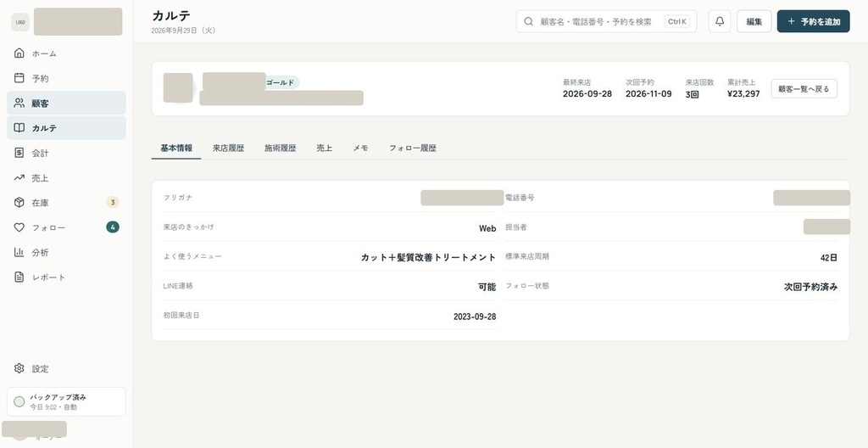The width and height of the screenshot is (868, 448).
Task: Select the 基本情報 tab
Action: (x=176, y=148)
